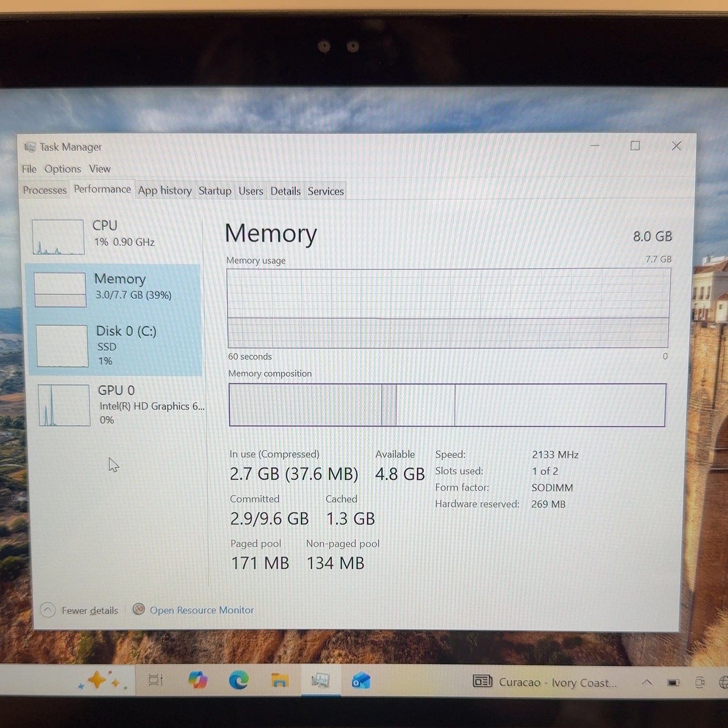Viewport: 728px width, 728px height.
Task: Switch to the Users tab
Action: [x=251, y=191]
